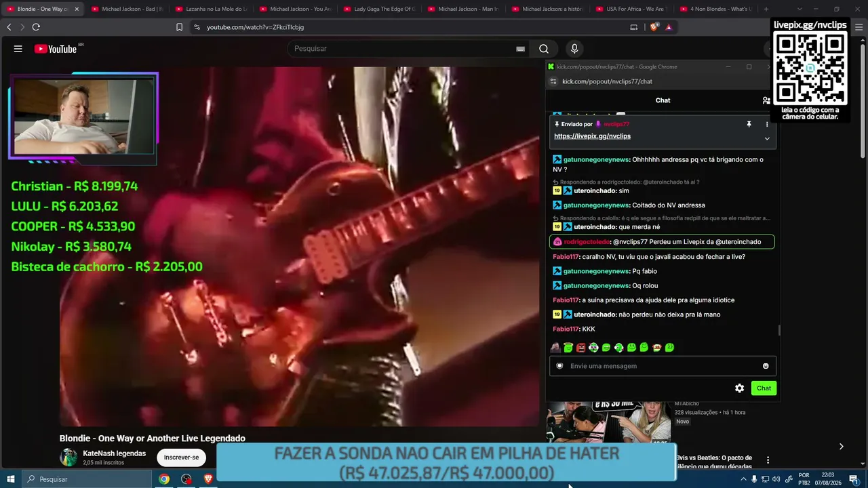868x488 pixels.
Task: Open the taskbar volume speaker control
Action: coord(776,479)
